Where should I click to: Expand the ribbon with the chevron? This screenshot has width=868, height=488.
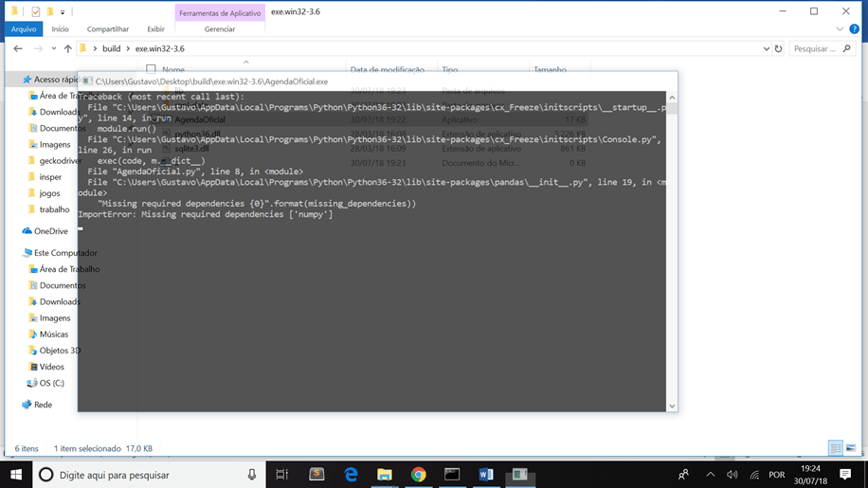tap(840, 28)
